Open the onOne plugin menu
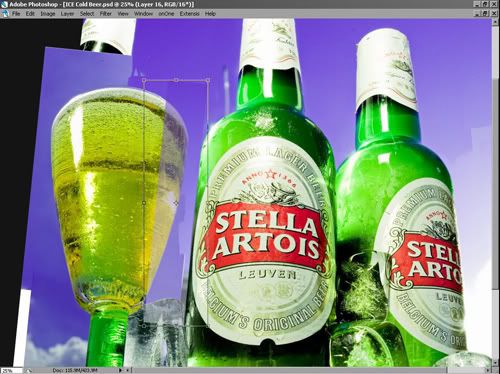The height and width of the screenshot is (374, 500). point(166,14)
